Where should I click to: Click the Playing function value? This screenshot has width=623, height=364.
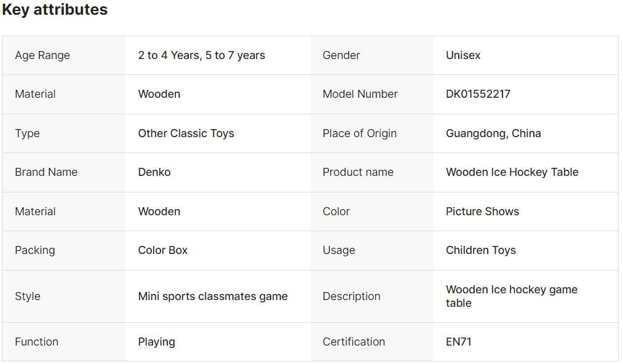(156, 342)
